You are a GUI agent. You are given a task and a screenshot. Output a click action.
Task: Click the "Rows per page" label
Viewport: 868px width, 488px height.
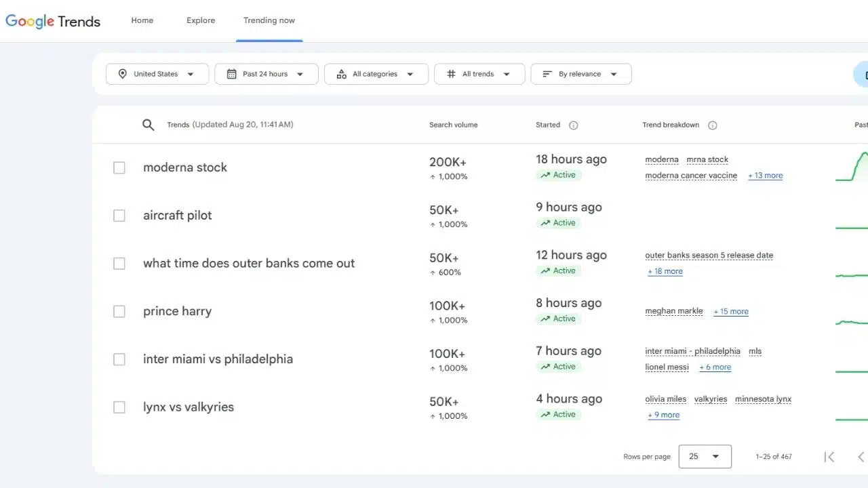(647, 457)
